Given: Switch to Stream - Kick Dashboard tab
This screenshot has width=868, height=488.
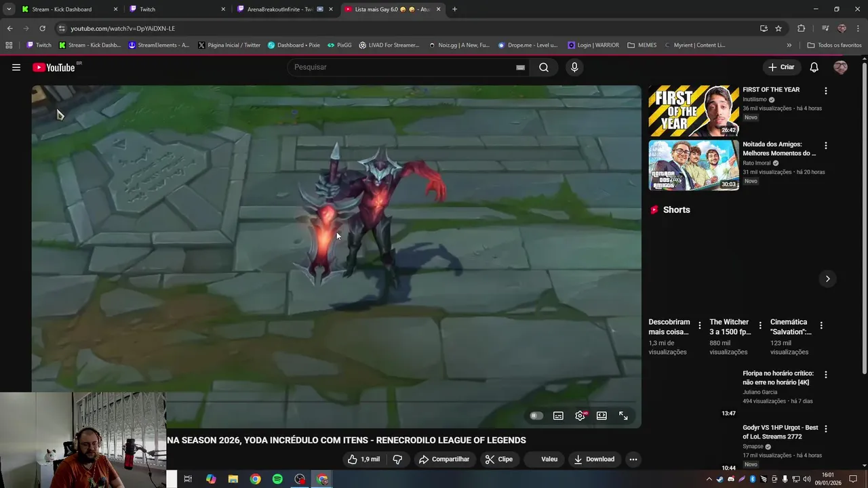Looking at the screenshot, I should point(70,9).
